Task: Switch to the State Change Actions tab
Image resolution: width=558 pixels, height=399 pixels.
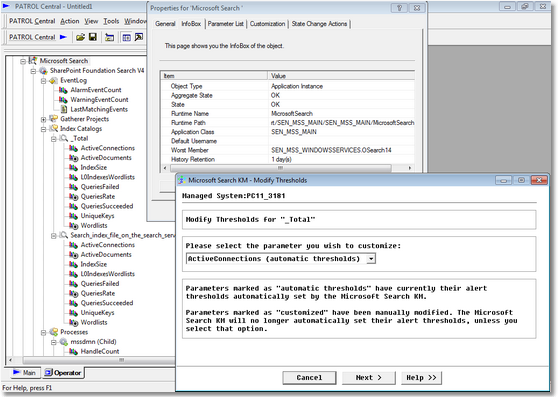Action: pos(319,24)
